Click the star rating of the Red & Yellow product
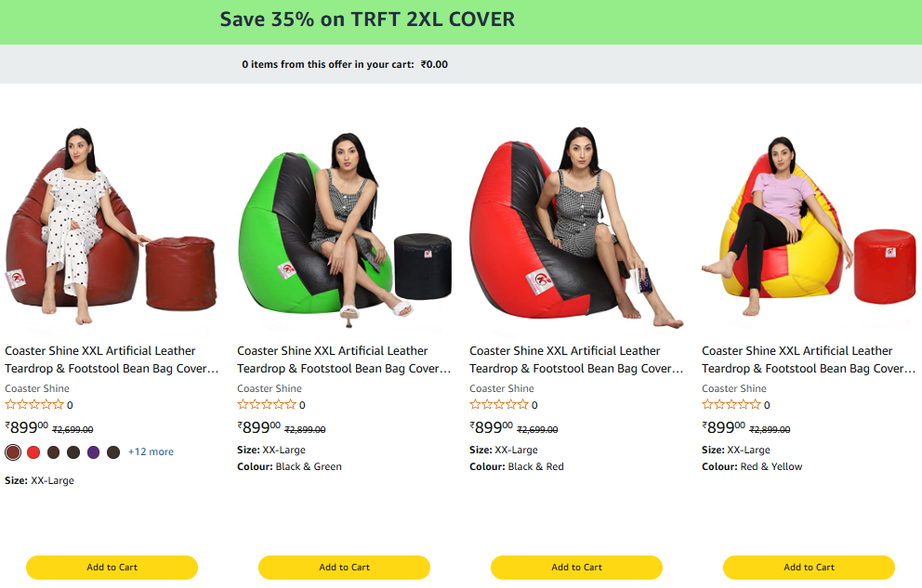The width and height of the screenshot is (922, 588). pos(731,405)
